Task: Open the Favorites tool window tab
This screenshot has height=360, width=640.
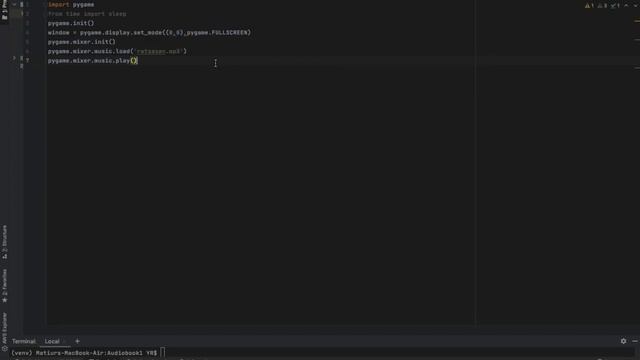Action: (4, 286)
